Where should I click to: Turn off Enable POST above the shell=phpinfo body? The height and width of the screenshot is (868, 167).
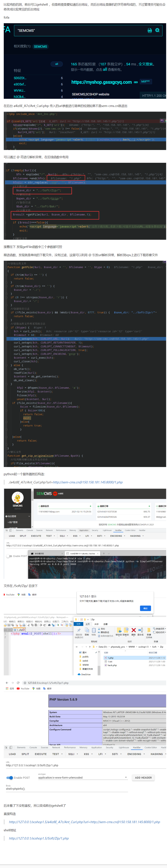(x=10, y=778)
